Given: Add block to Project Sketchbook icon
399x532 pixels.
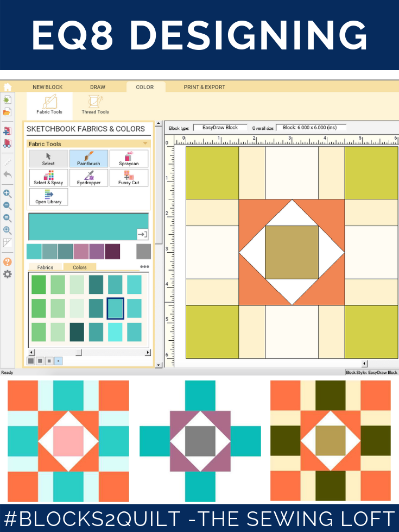Looking at the screenshot, I should (x=7, y=131).
